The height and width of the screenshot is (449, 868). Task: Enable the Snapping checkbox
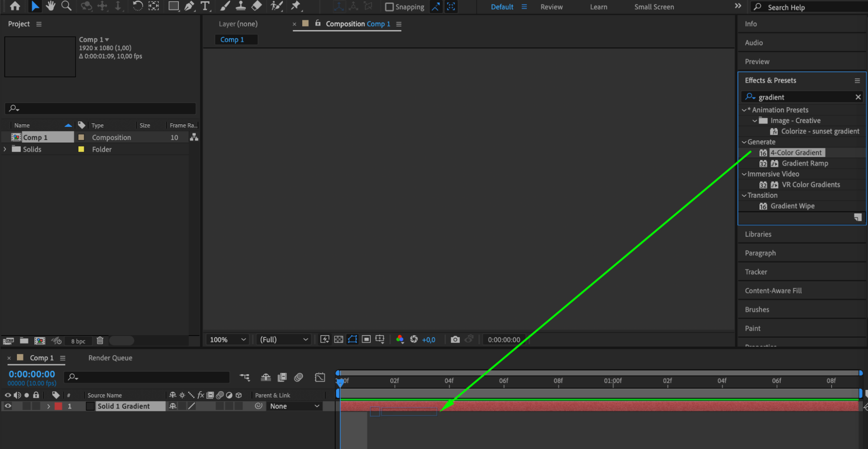click(x=389, y=7)
